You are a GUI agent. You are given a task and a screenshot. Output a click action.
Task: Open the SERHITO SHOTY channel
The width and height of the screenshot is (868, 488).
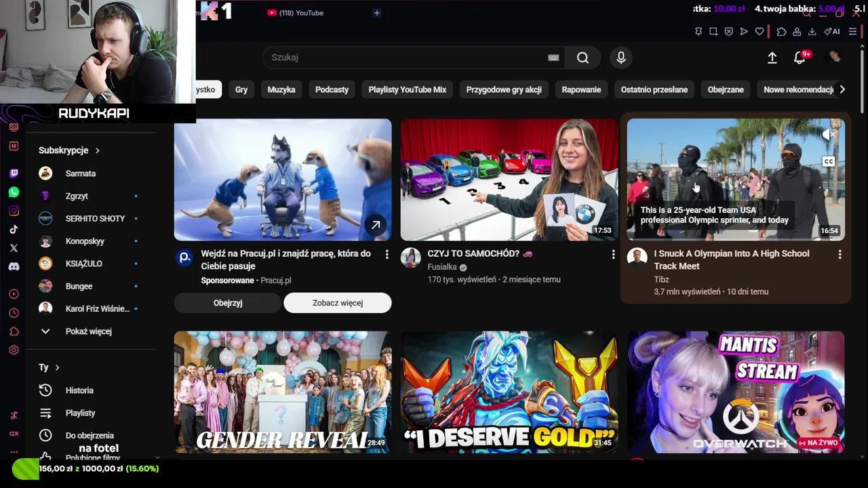[94, 218]
